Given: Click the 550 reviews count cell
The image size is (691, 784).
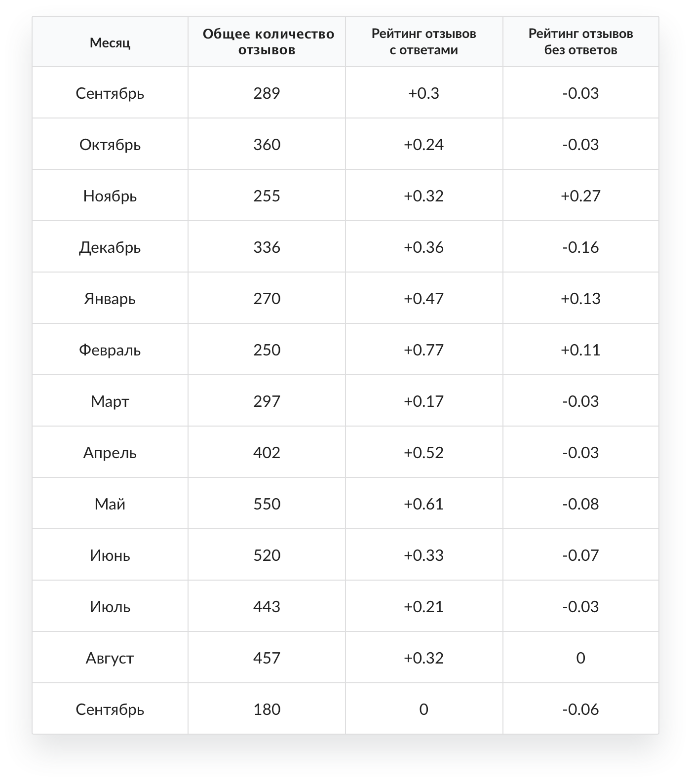Looking at the screenshot, I should point(267,504).
